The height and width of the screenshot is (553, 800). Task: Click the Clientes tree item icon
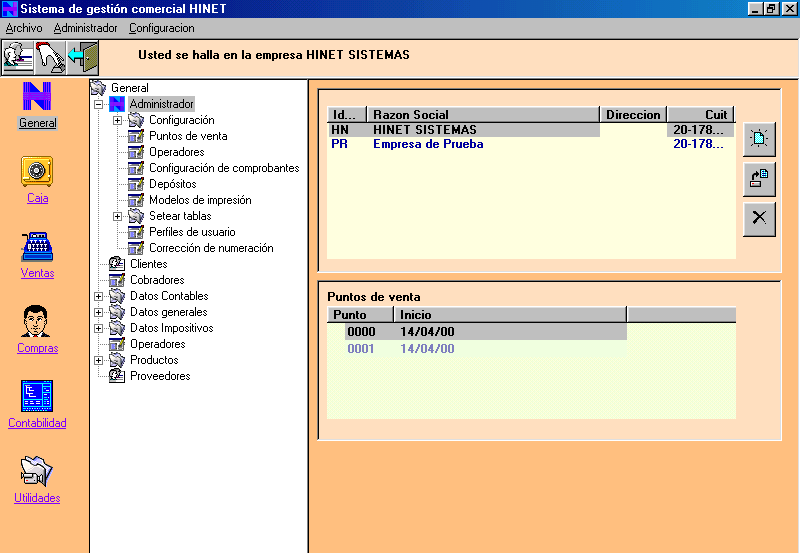(x=117, y=264)
